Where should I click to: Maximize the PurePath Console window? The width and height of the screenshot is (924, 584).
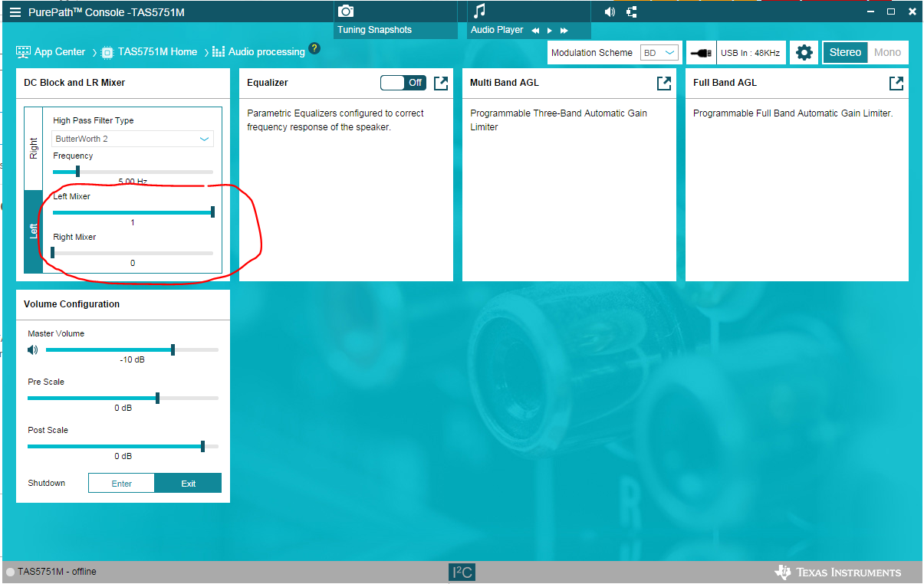pos(891,11)
